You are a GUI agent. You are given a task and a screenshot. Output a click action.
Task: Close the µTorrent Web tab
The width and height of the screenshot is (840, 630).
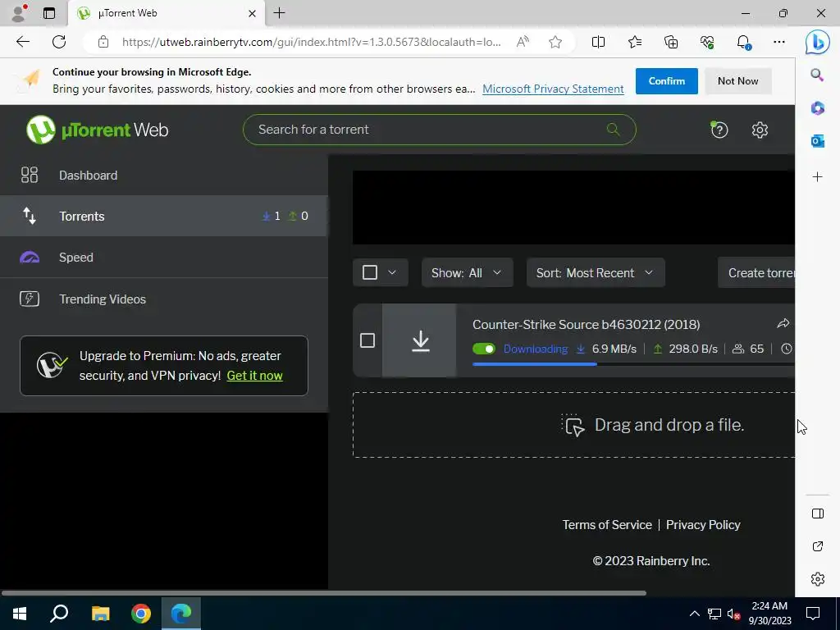click(x=252, y=13)
